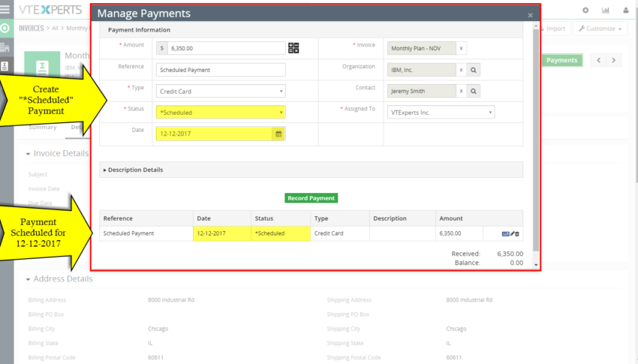The width and height of the screenshot is (638, 364).
Task: Open the user profile icon in header
Action: pyautogui.click(x=626, y=11)
